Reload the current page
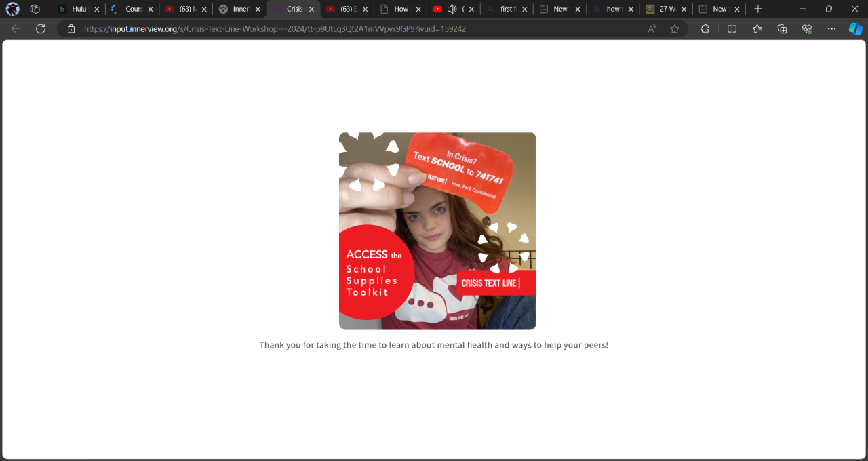The image size is (868, 461). point(41,29)
